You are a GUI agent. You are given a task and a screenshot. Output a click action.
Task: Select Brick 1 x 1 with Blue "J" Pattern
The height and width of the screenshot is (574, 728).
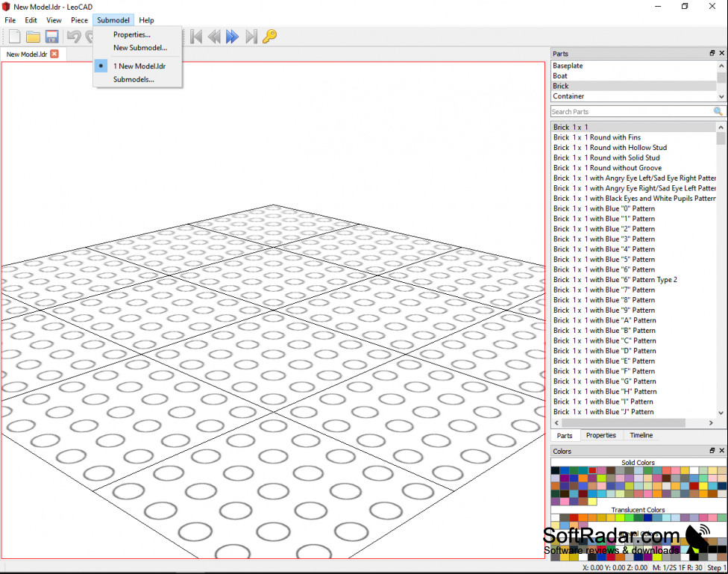(x=634, y=412)
